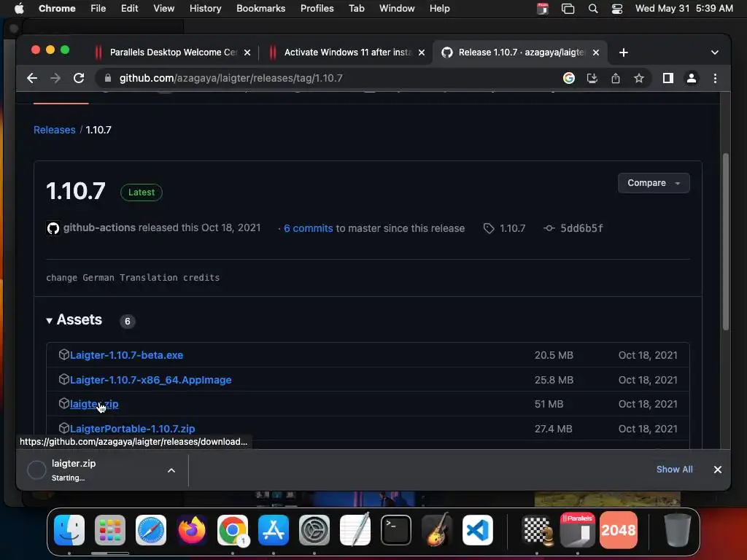747x560 pixels.
Task: Open Control Center in menu bar
Action: tap(617, 9)
